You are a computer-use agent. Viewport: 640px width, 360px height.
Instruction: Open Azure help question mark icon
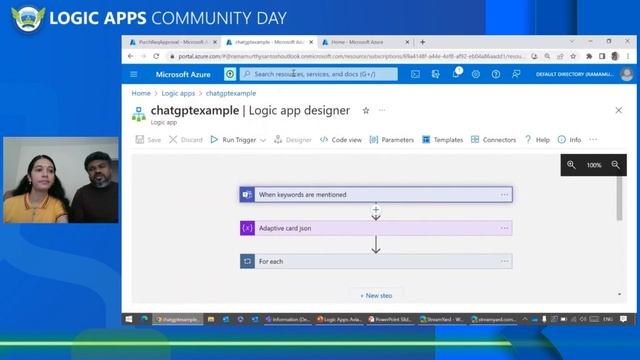(x=496, y=74)
